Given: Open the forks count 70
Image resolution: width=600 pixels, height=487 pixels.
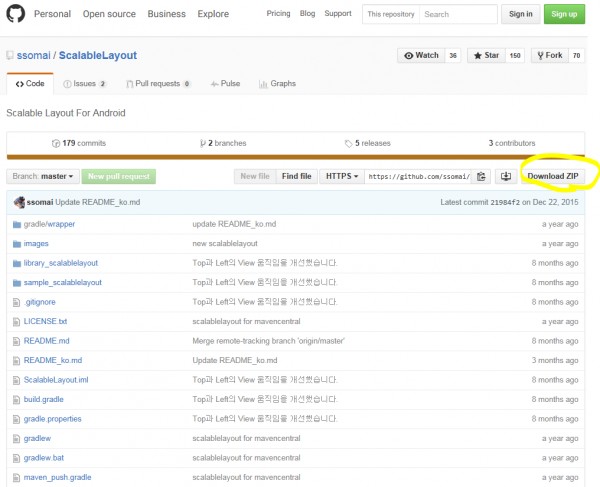Looking at the screenshot, I should [x=576, y=55].
